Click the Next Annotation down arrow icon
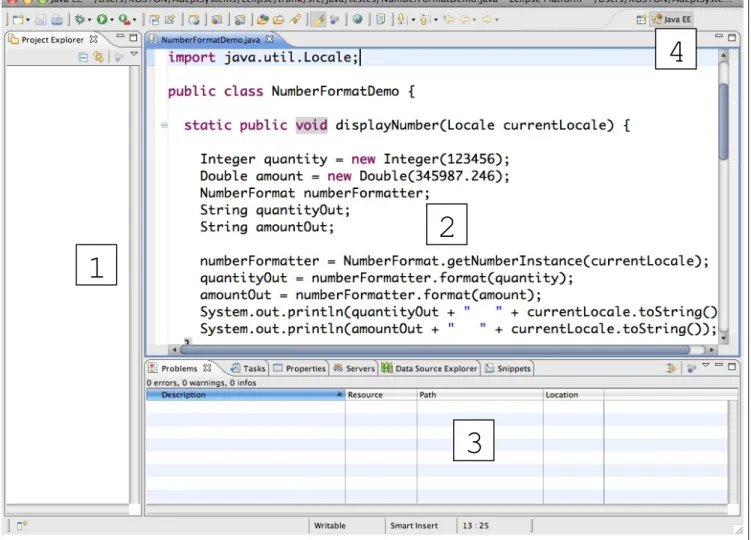This screenshot has width=751, height=540. (x=402, y=20)
